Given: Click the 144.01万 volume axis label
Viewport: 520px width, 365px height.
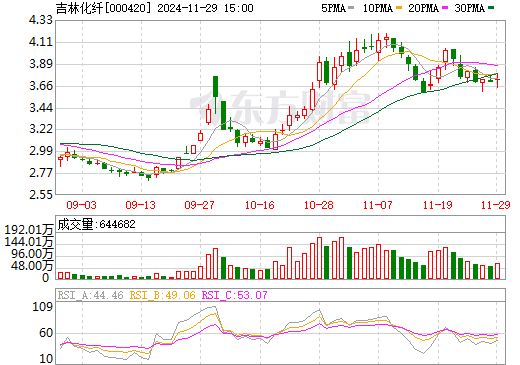Looking at the screenshot, I should point(29,242).
